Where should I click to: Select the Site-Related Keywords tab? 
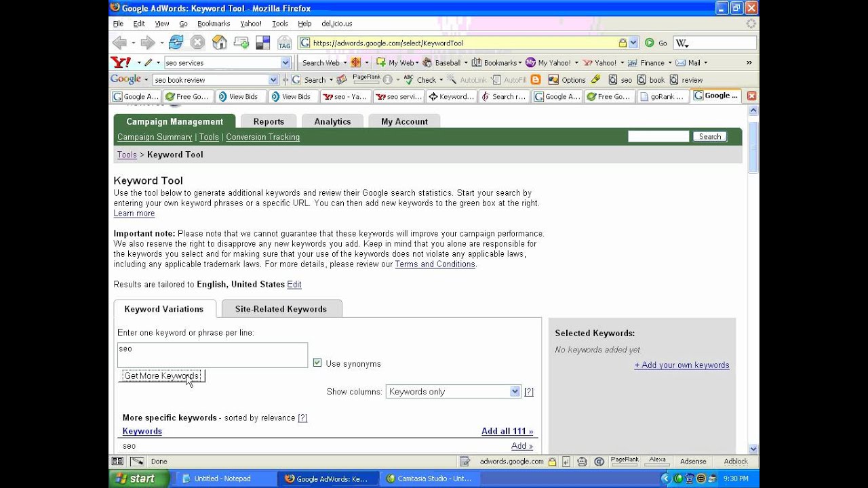pos(281,309)
